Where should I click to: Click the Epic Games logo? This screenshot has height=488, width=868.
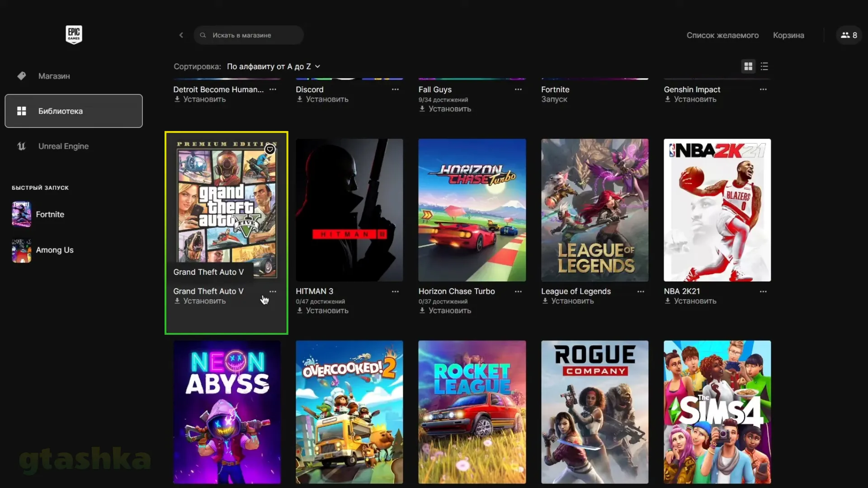click(x=74, y=34)
